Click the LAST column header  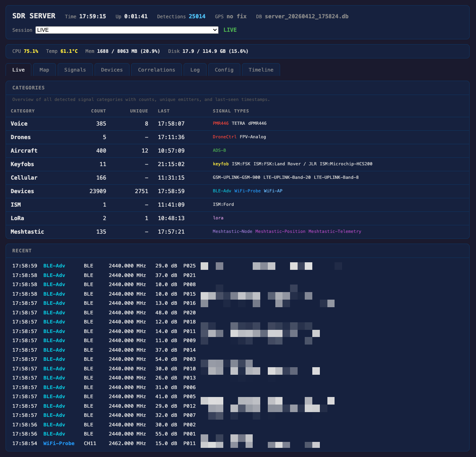(164, 111)
